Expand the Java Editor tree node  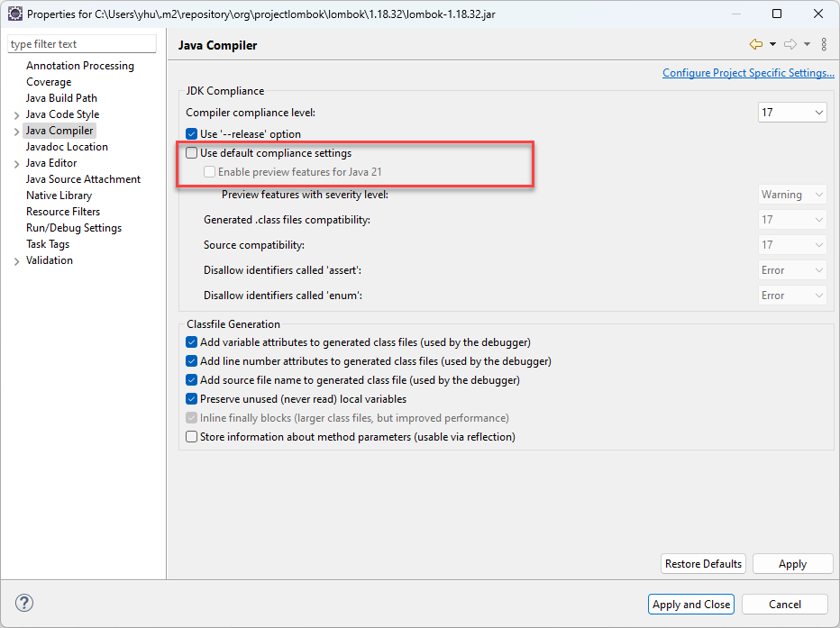coord(16,164)
